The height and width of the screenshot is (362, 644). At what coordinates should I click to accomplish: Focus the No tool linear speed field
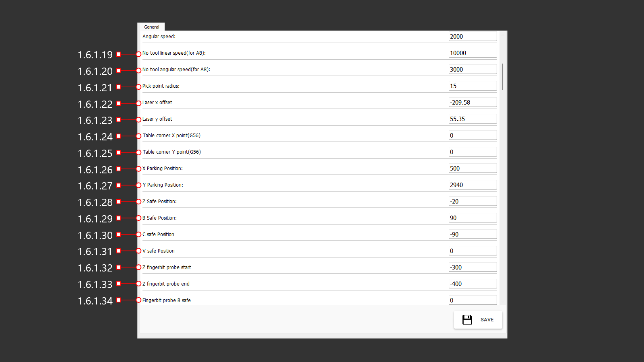[x=473, y=53]
